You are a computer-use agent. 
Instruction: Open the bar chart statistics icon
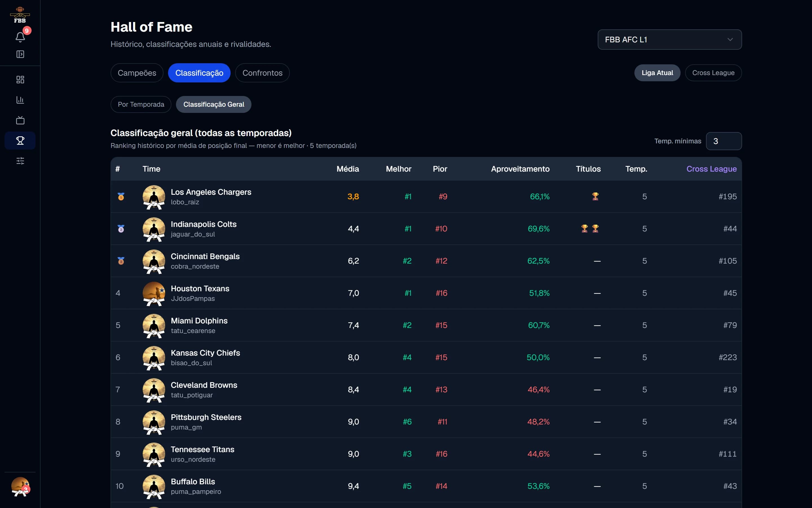pyautogui.click(x=20, y=100)
